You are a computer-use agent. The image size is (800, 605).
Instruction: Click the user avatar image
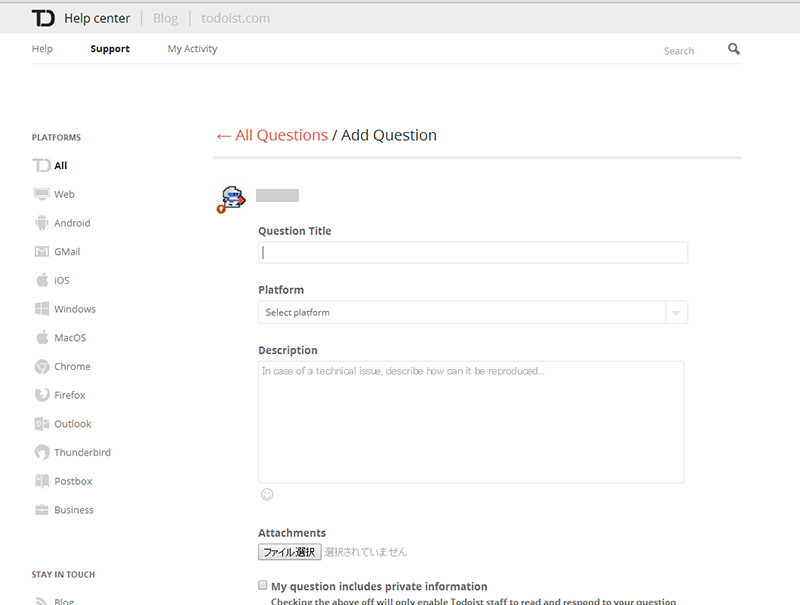232,199
